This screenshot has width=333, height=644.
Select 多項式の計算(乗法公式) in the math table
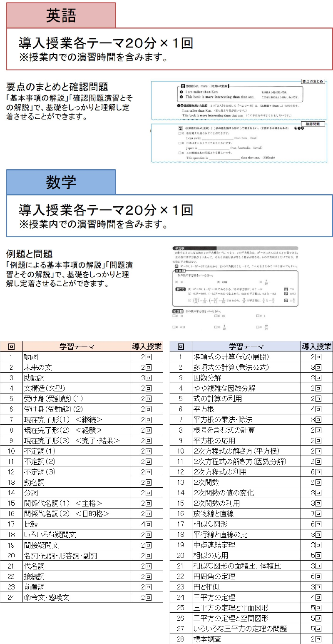246,367
